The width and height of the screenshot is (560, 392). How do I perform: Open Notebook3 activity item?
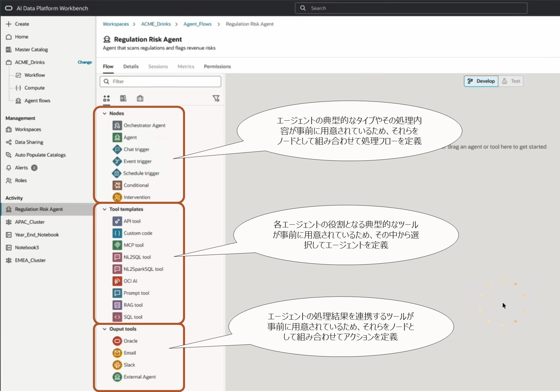tap(22, 248)
